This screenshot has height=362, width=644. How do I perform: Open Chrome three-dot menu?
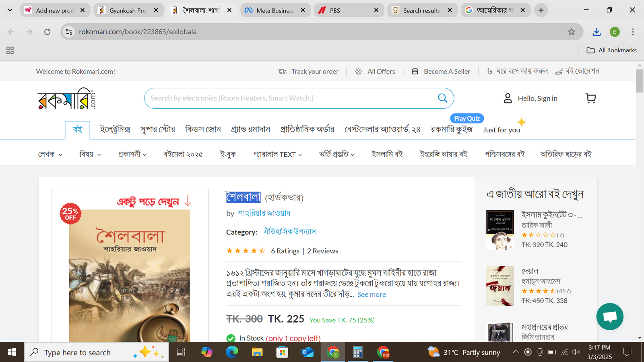[x=633, y=32]
